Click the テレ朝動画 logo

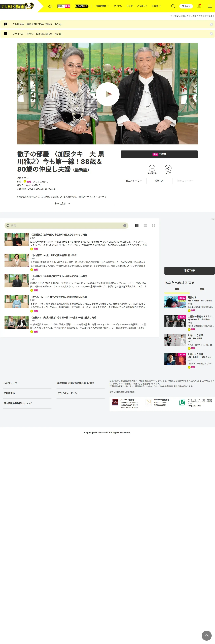17,6
